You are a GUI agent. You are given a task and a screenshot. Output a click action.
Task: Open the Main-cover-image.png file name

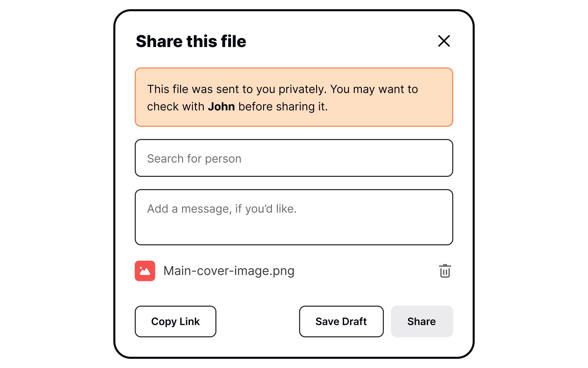(x=229, y=271)
